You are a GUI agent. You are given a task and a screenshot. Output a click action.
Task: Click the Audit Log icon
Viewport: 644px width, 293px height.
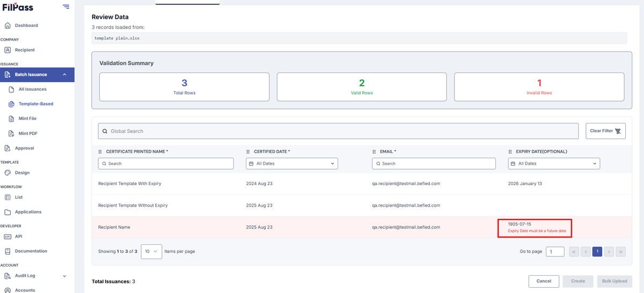tap(8, 276)
